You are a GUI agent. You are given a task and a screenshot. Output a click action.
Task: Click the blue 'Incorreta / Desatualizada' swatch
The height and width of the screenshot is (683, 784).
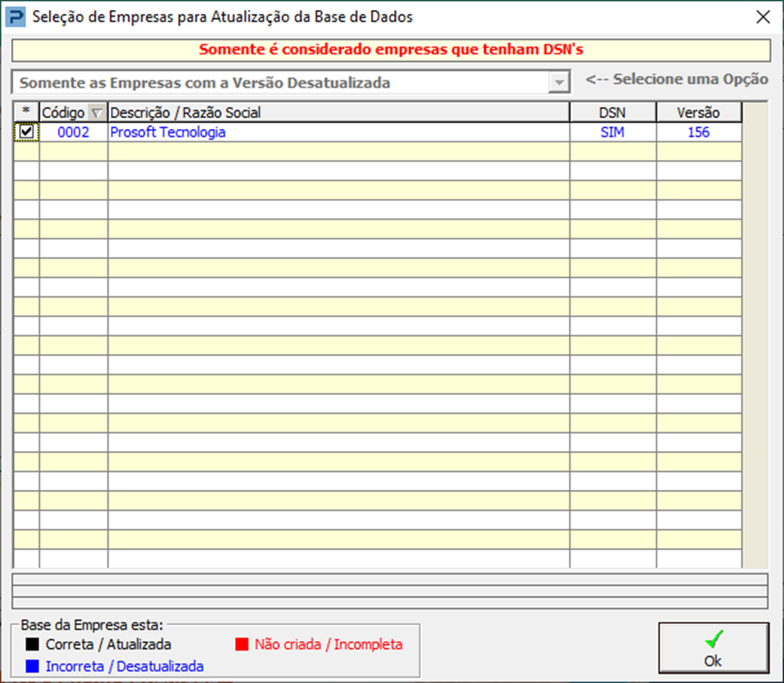pos(32,666)
